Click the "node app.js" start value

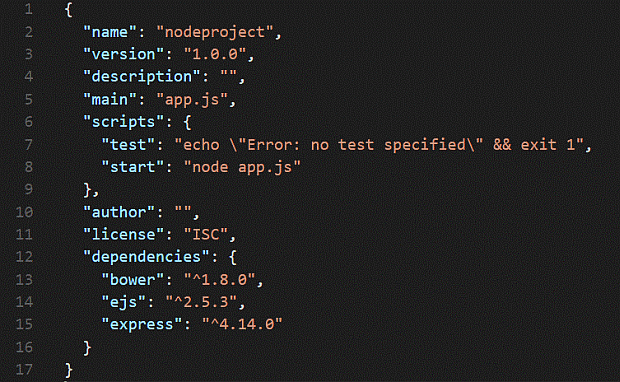[242, 167]
